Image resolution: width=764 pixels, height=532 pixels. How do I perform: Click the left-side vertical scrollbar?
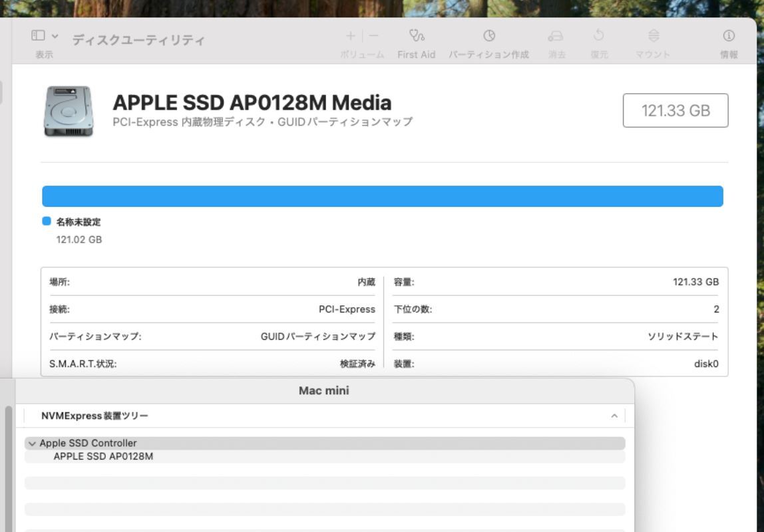coord(9,465)
